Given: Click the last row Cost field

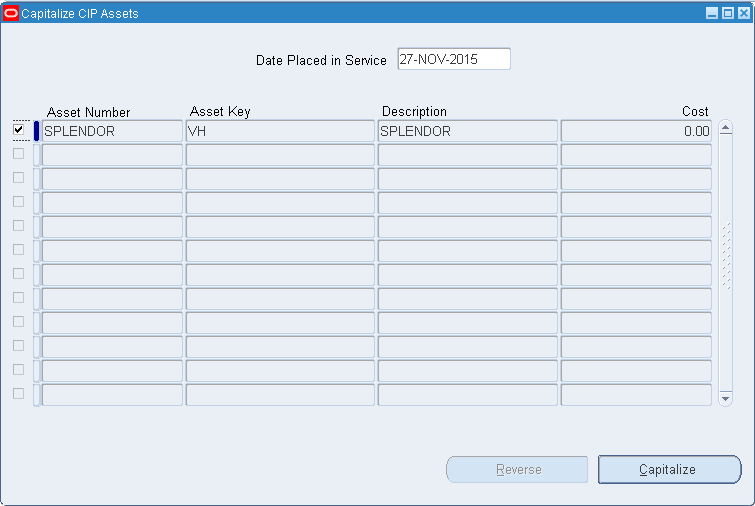Looking at the screenshot, I should [636, 395].
